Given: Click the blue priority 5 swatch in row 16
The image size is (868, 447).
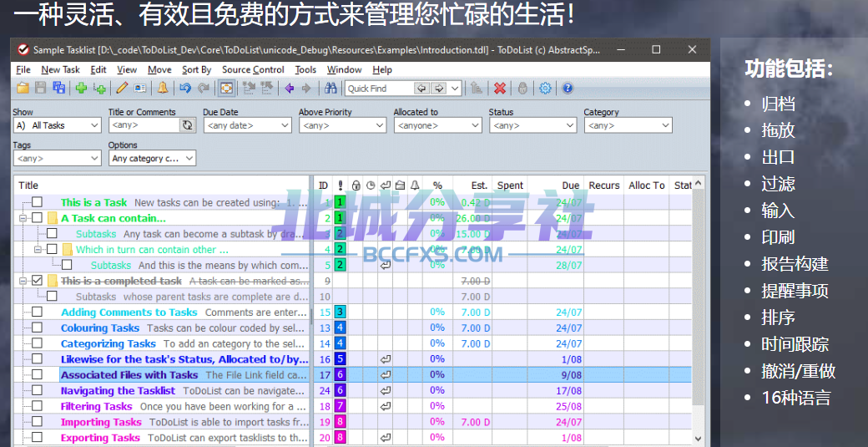Looking at the screenshot, I should click(341, 359).
